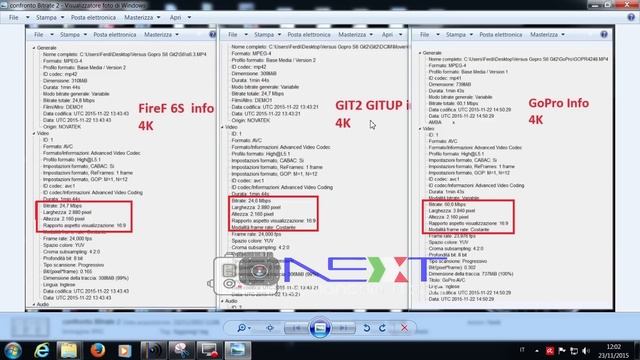The image size is (640, 360).
Task: Open the Windows Start menu
Action: [x=13, y=350]
